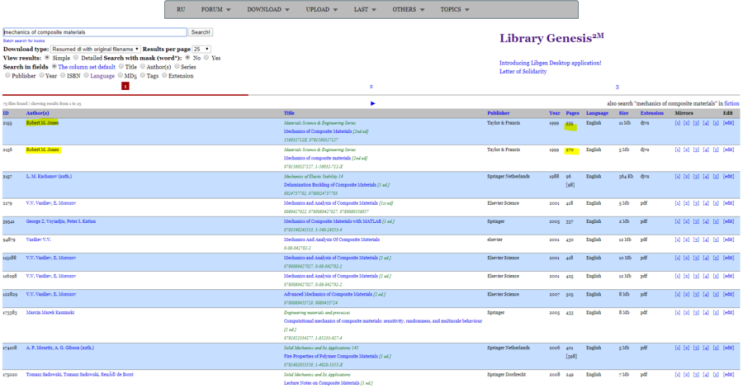Select 'The column set default' search field
The image size is (743, 389).
[54, 67]
